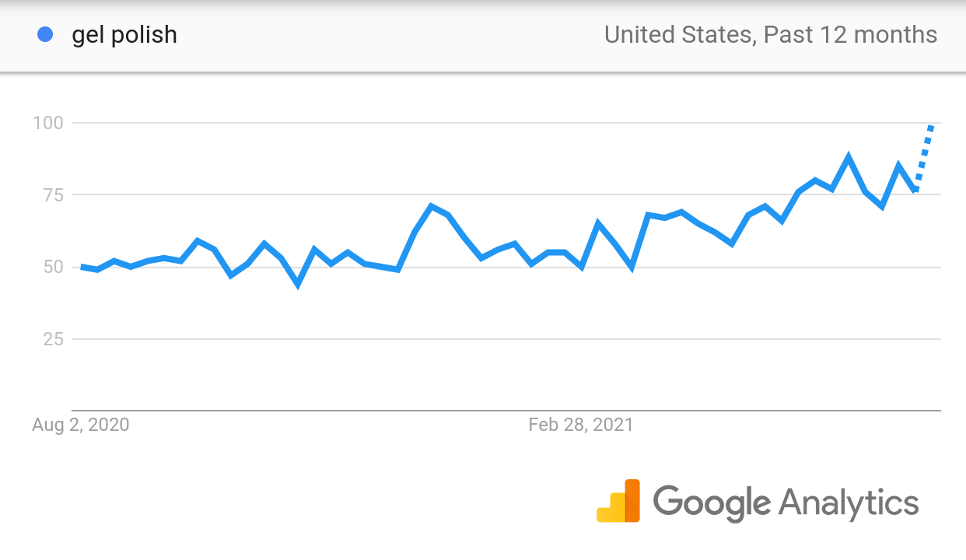Click the Google Analytics wordmark text

tap(786, 502)
